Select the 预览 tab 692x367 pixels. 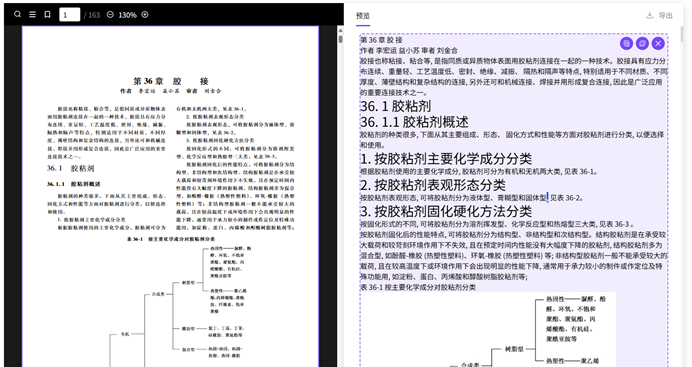click(x=363, y=15)
